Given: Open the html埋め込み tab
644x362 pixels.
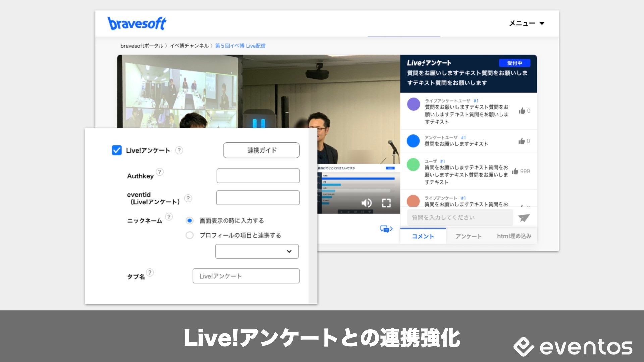Looking at the screenshot, I should tap(514, 236).
